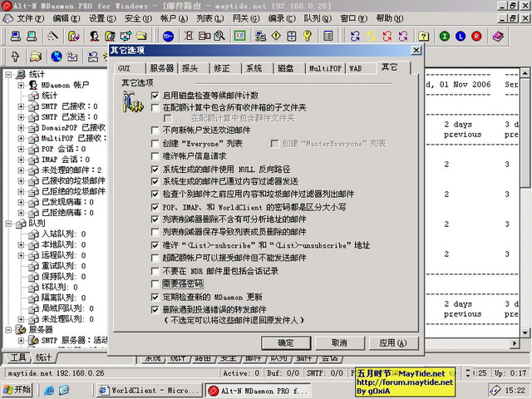The image size is (532, 399).
Task: Open the 队列(Q) menu
Action: [318, 18]
